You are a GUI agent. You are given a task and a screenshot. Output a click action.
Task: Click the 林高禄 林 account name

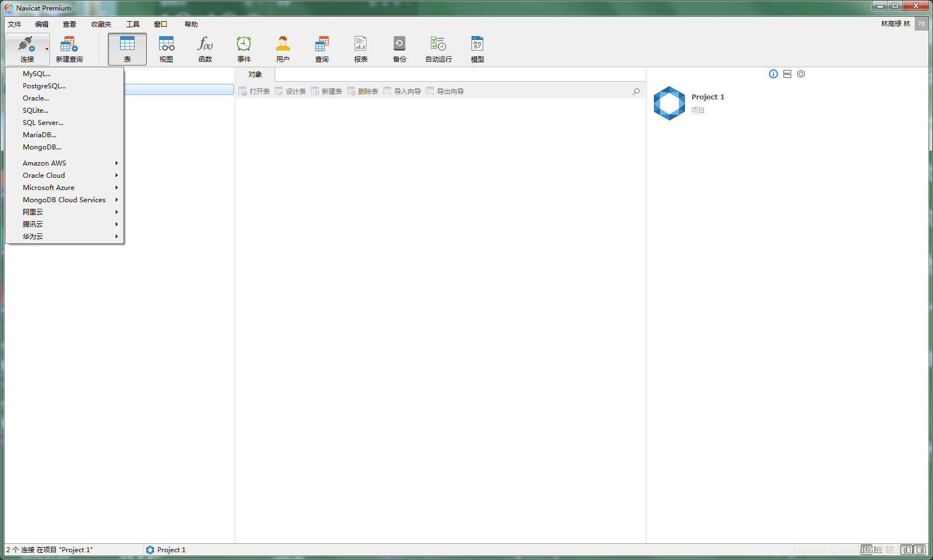896,24
